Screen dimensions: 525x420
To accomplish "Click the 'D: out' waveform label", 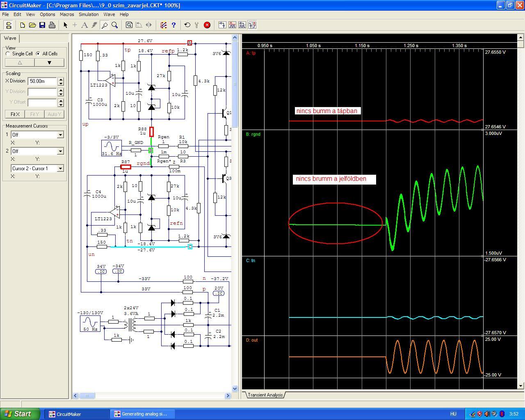I will click(x=252, y=340).
